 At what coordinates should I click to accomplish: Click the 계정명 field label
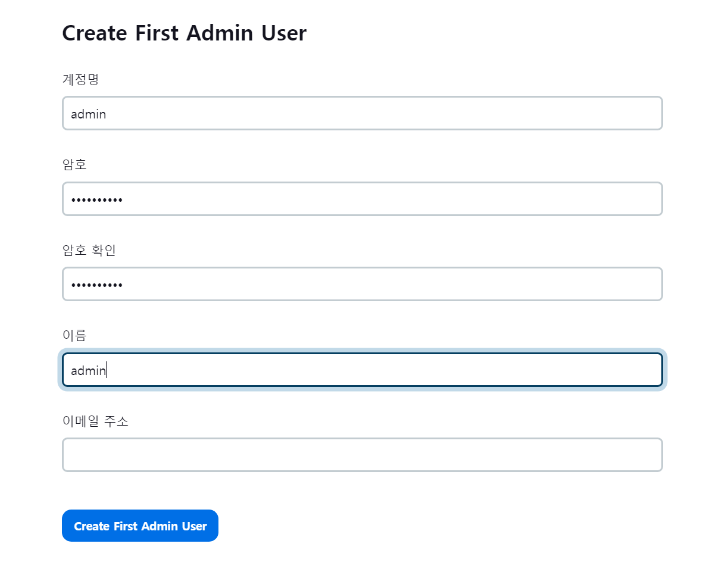point(80,79)
